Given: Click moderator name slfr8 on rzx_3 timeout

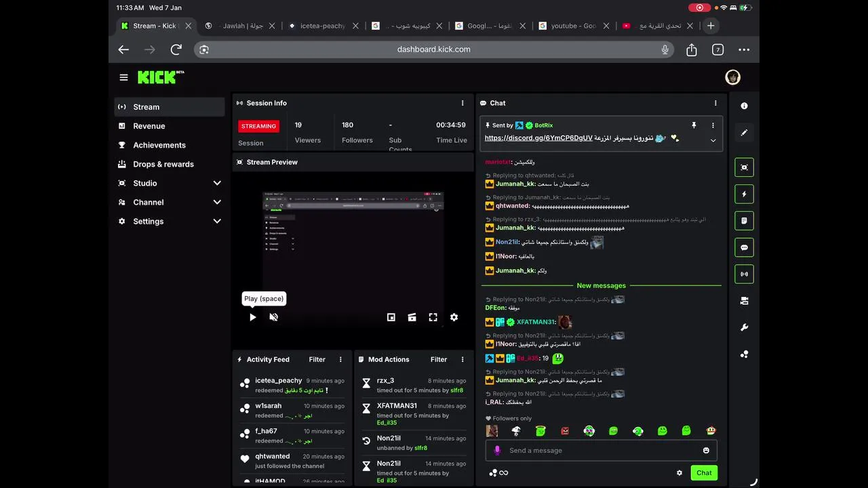Looking at the screenshot, I should coord(457,390).
